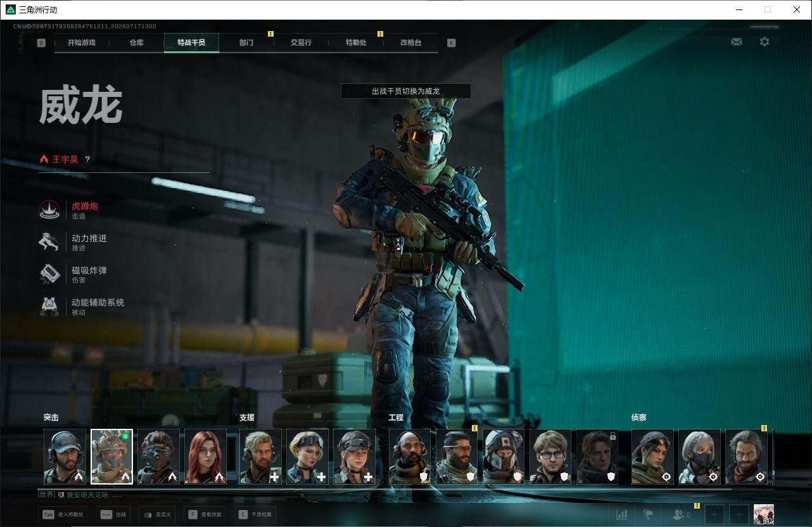
Task: Select 磁吸炸弹 skill icon
Action: point(49,274)
